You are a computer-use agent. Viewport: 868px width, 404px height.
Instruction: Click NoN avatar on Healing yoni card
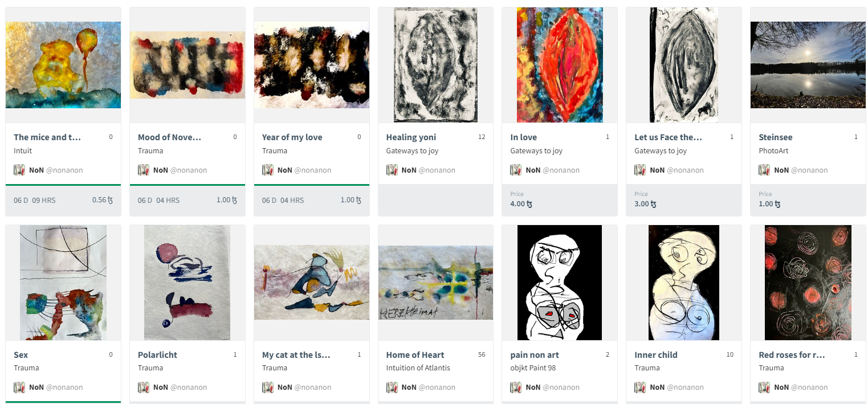[392, 170]
